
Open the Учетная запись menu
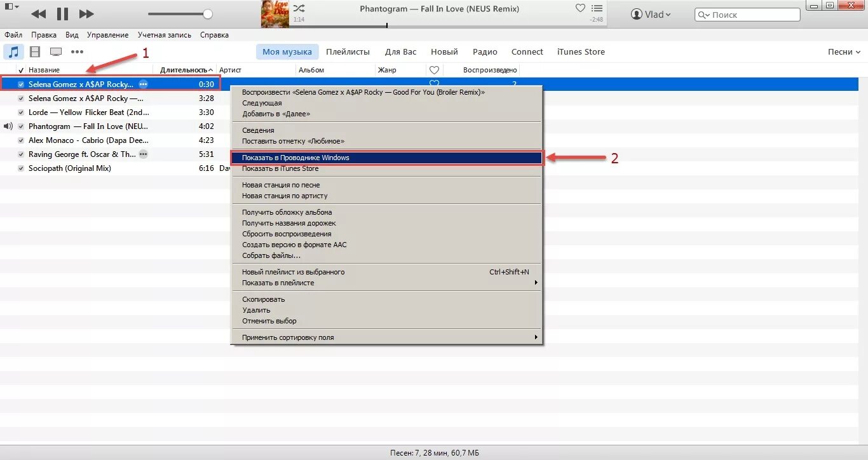(x=165, y=35)
